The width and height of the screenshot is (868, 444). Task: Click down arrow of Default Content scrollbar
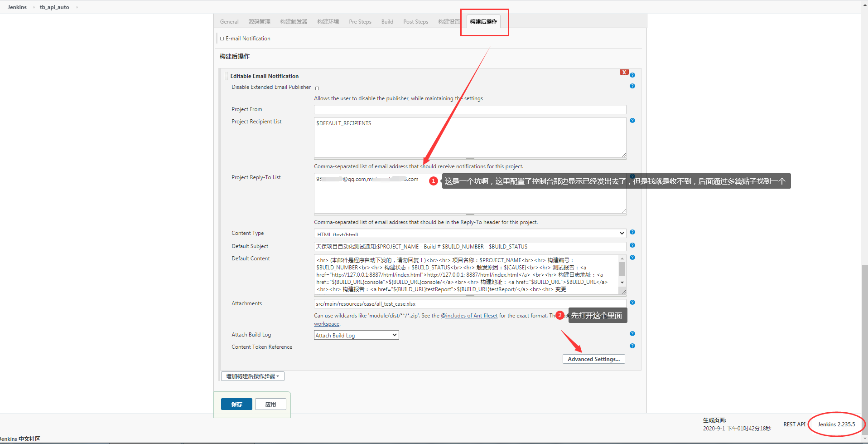622,283
